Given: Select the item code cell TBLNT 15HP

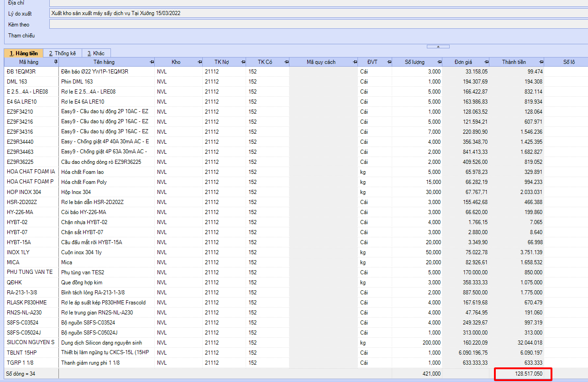Looking at the screenshot, I should click(x=31, y=353).
